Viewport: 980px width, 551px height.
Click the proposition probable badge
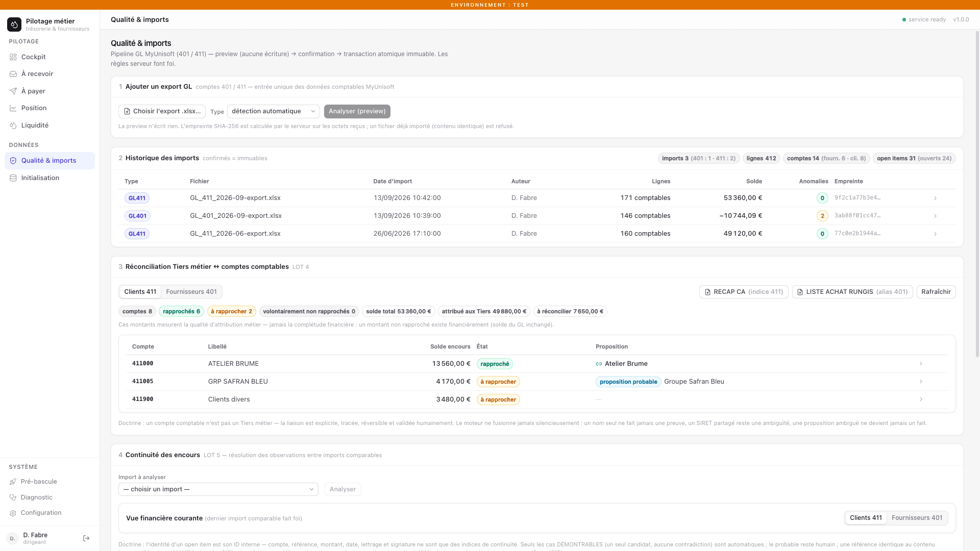pyautogui.click(x=628, y=382)
